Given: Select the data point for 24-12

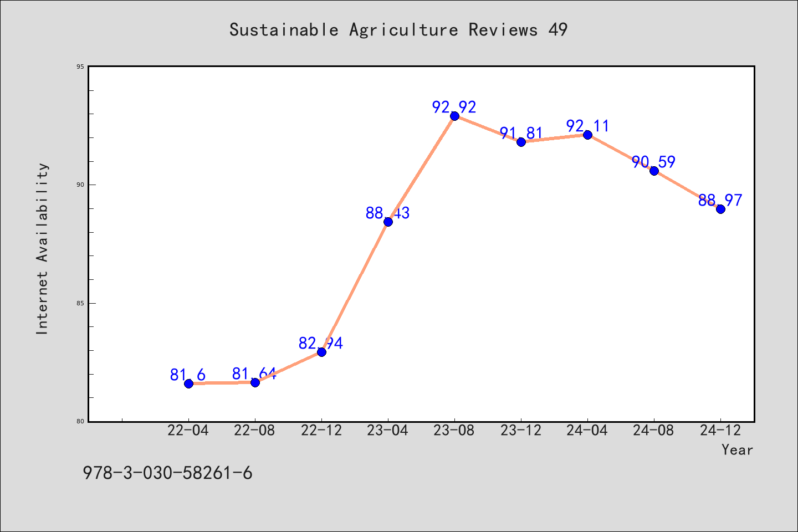Looking at the screenshot, I should click(720, 209).
